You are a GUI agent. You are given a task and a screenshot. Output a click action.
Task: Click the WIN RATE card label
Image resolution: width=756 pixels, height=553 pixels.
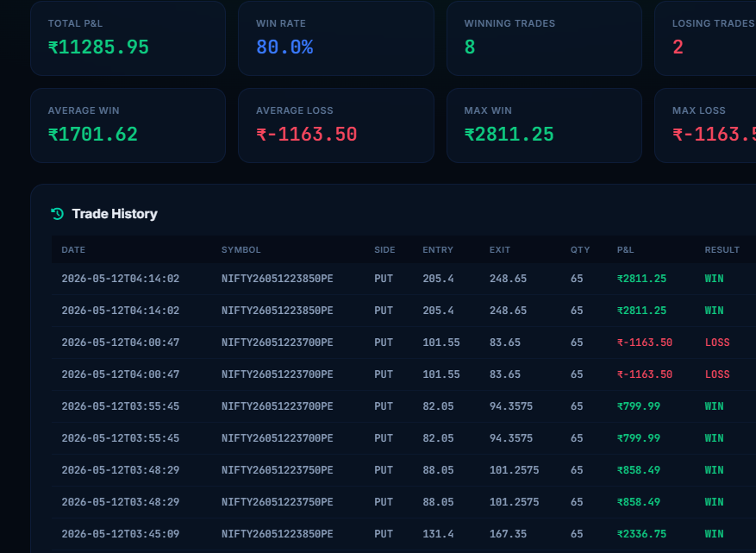(x=281, y=23)
